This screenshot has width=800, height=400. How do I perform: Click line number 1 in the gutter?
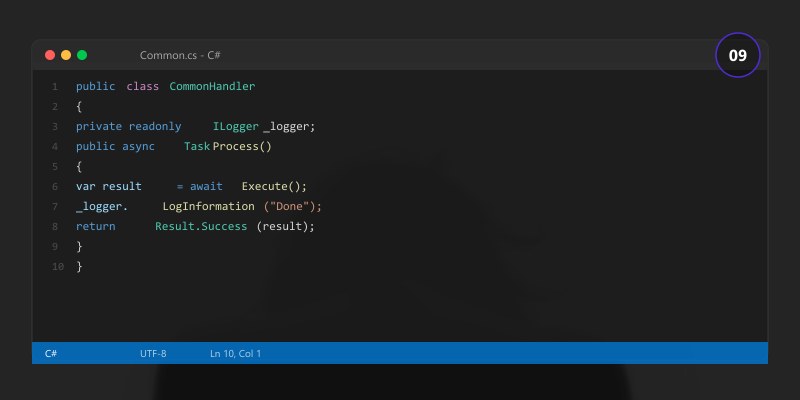(x=55, y=86)
